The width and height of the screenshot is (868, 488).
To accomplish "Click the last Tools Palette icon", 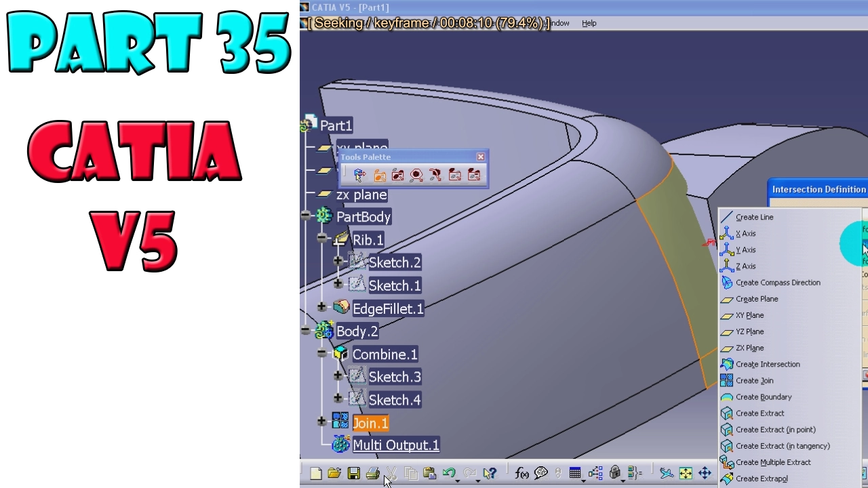I will (474, 176).
